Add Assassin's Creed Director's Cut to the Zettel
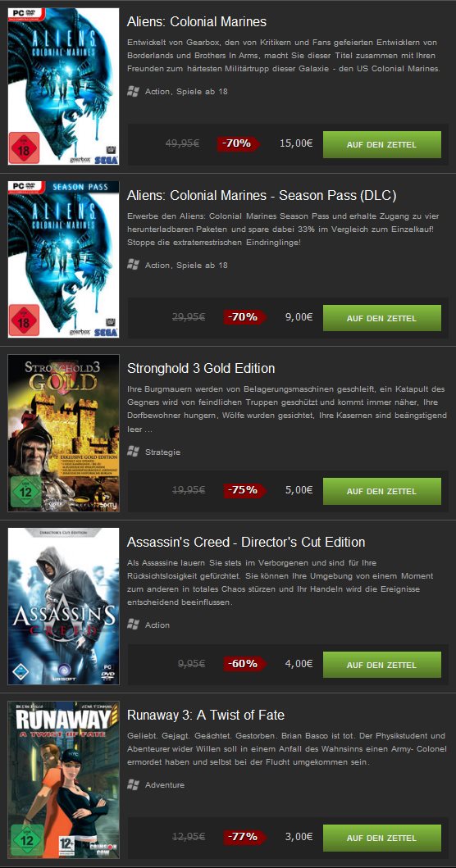The width and height of the screenshot is (456, 868). (381, 665)
